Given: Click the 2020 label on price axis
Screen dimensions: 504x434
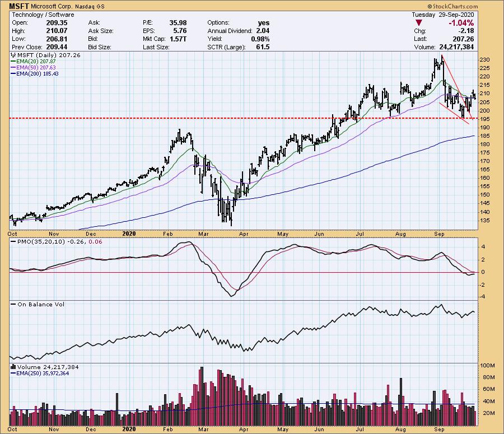Looking at the screenshot, I should [129, 234].
